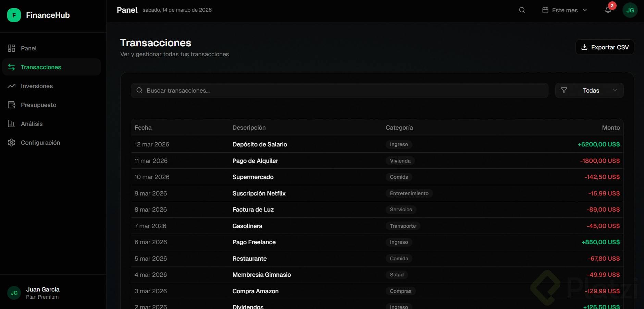This screenshot has width=644, height=309.
Task: Click the Análisis bar chart icon
Action: click(x=12, y=124)
